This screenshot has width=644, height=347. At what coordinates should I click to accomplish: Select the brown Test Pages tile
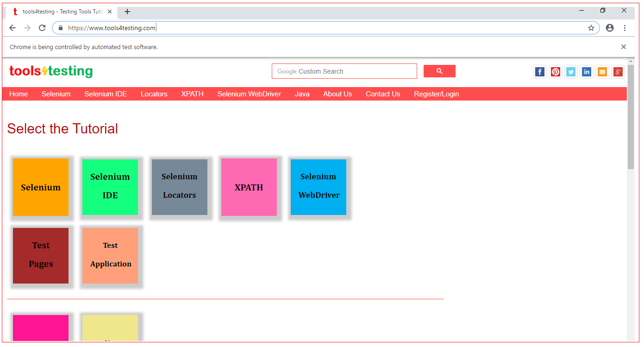pyautogui.click(x=41, y=256)
